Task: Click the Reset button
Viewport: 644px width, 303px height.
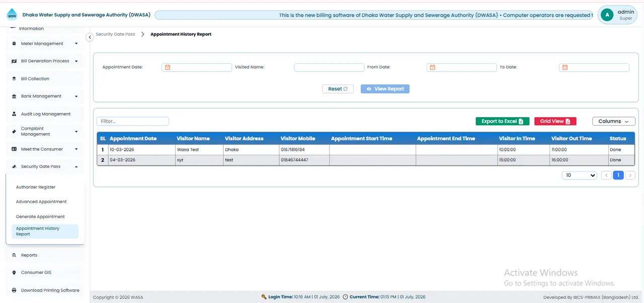Action: point(338,89)
